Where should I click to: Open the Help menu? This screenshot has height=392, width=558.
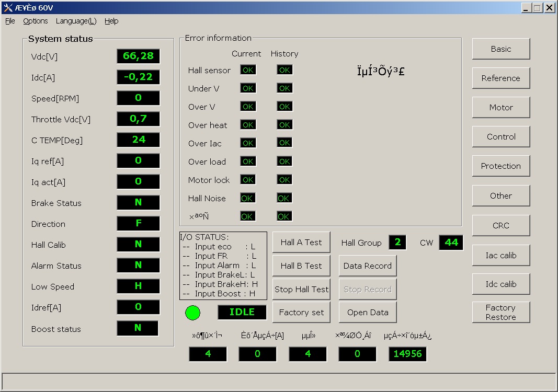coord(111,21)
